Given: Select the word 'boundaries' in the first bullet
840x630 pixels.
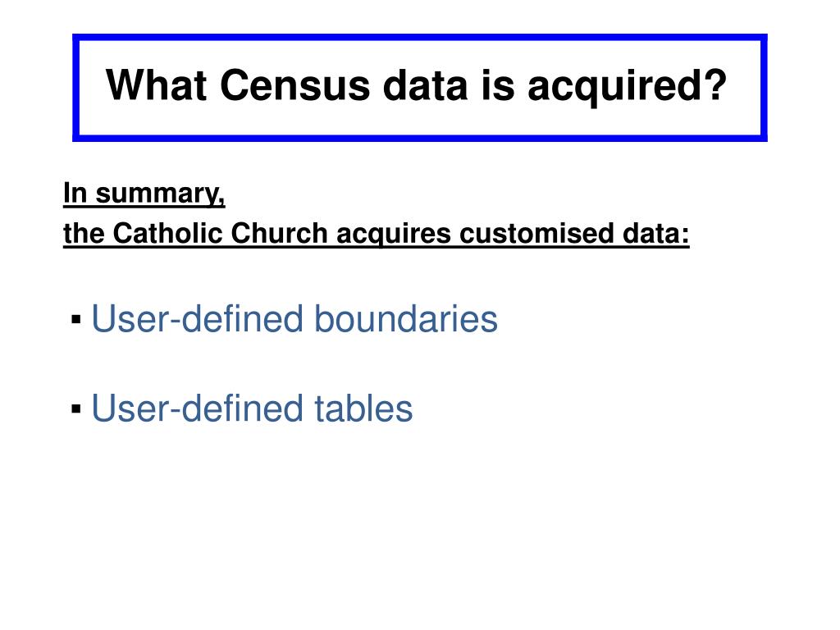Looking at the screenshot, I should [x=405, y=319].
